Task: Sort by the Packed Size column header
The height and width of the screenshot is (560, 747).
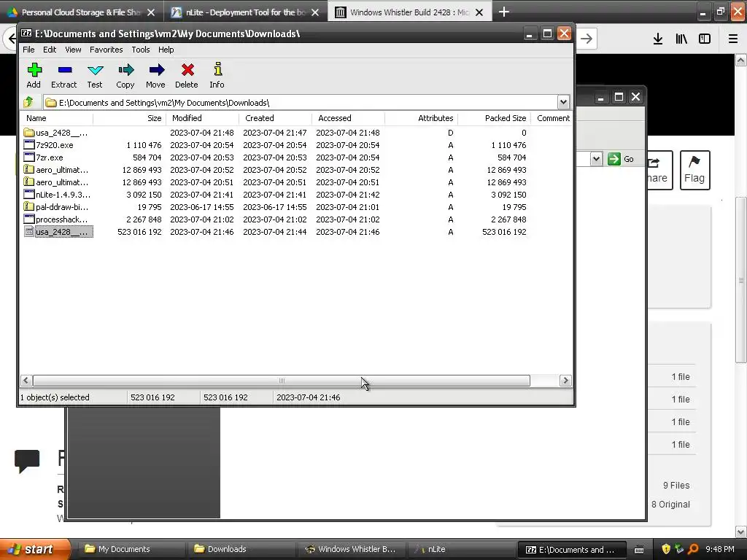Action: tap(494, 118)
